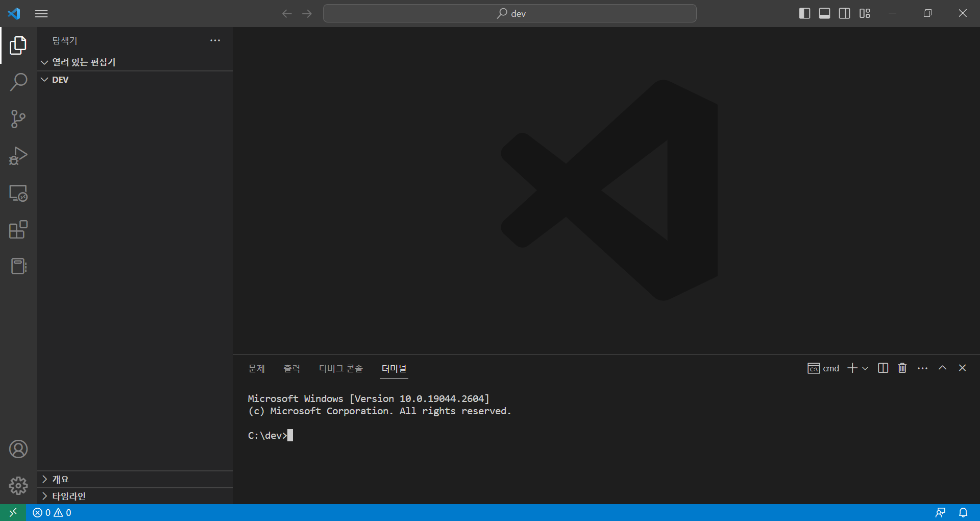The height and width of the screenshot is (521, 980).
Task: Switch to the 문제 panel tab
Action: pos(256,368)
